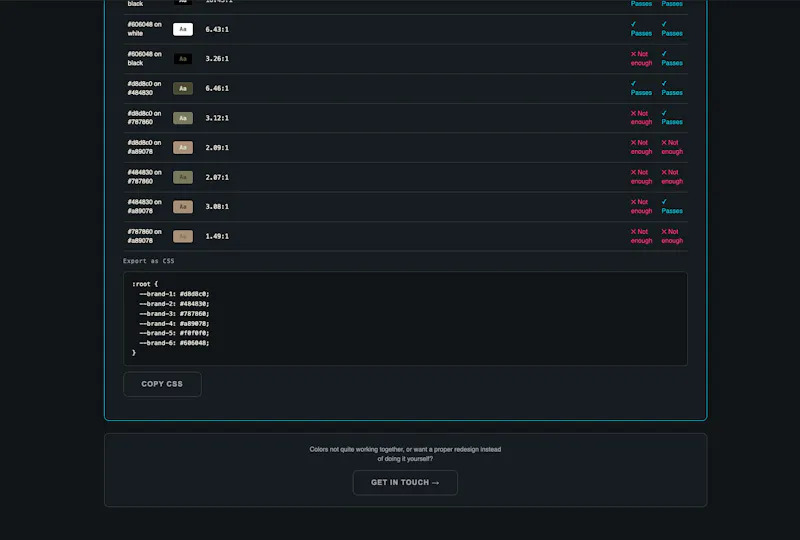This screenshot has height=540, width=800.
Task: Click the COPY CSS button
Action: coord(162,384)
